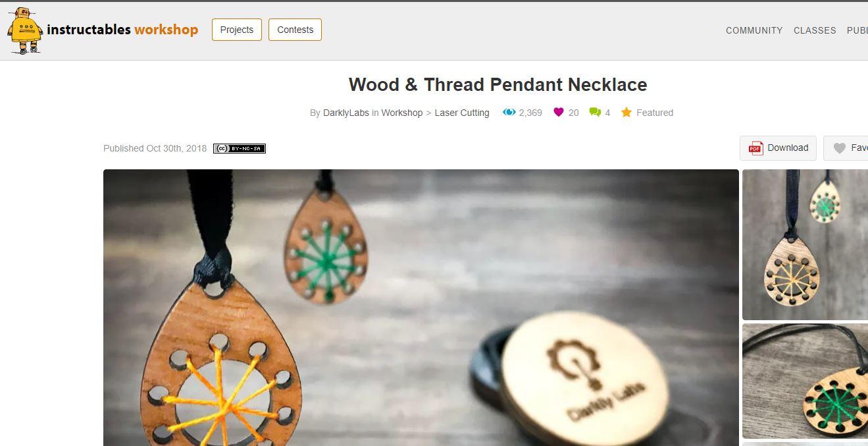Screen dimensions: 868x446
Task: Click the orange Featured star icon
Action: pos(626,112)
